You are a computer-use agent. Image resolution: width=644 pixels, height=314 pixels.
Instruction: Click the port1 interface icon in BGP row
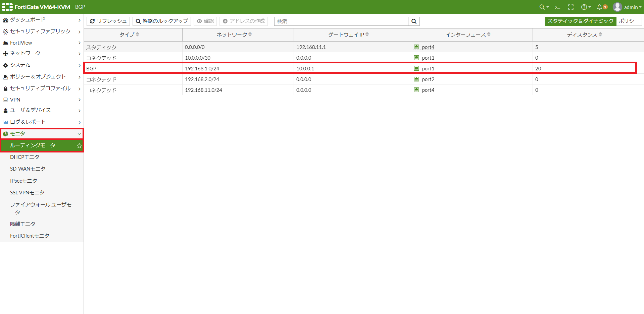point(416,68)
